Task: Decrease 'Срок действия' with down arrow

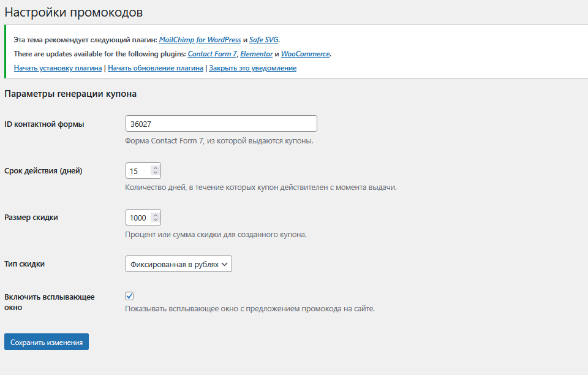Action: [156, 173]
